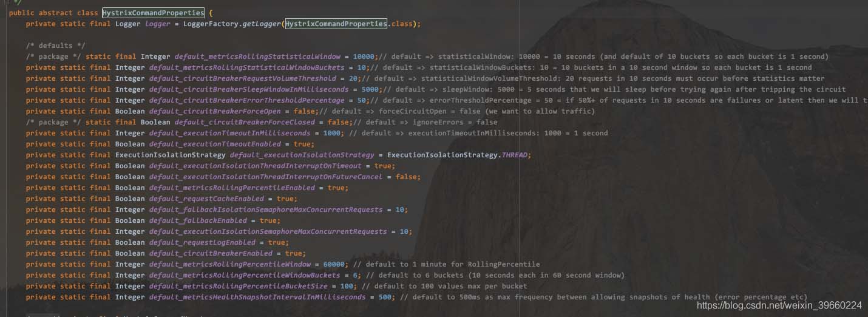Click the THREAD enum constant
The height and width of the screenshot is (317, 868).
click(515, 155)
